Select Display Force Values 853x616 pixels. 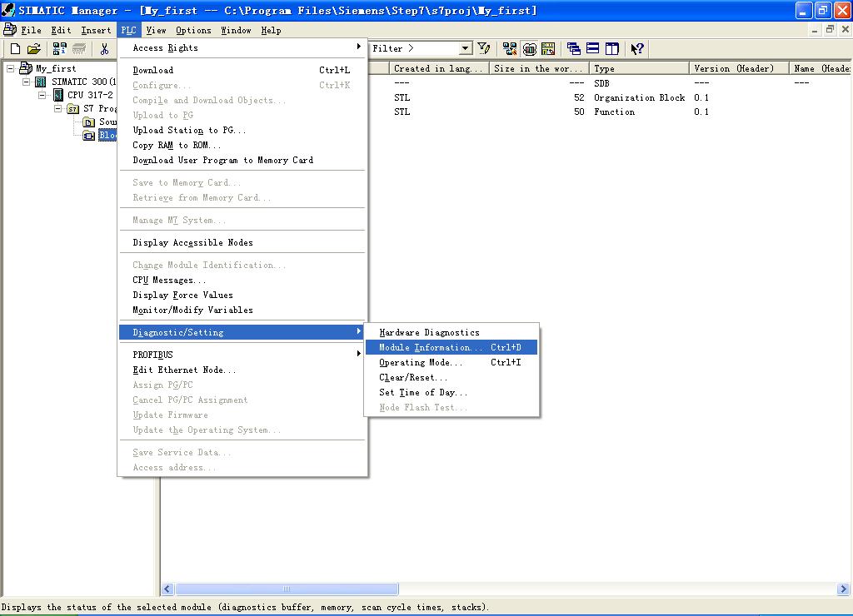(242, 296)
